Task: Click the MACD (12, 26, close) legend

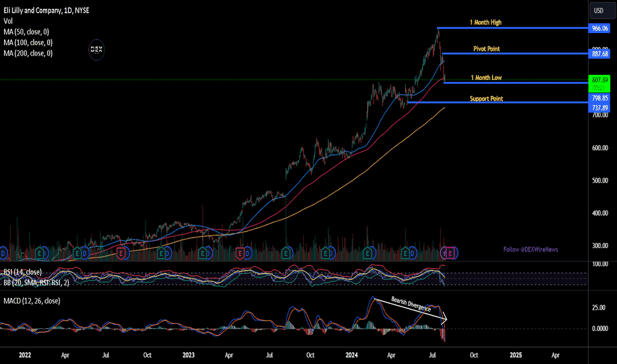Action: point(32,301)
